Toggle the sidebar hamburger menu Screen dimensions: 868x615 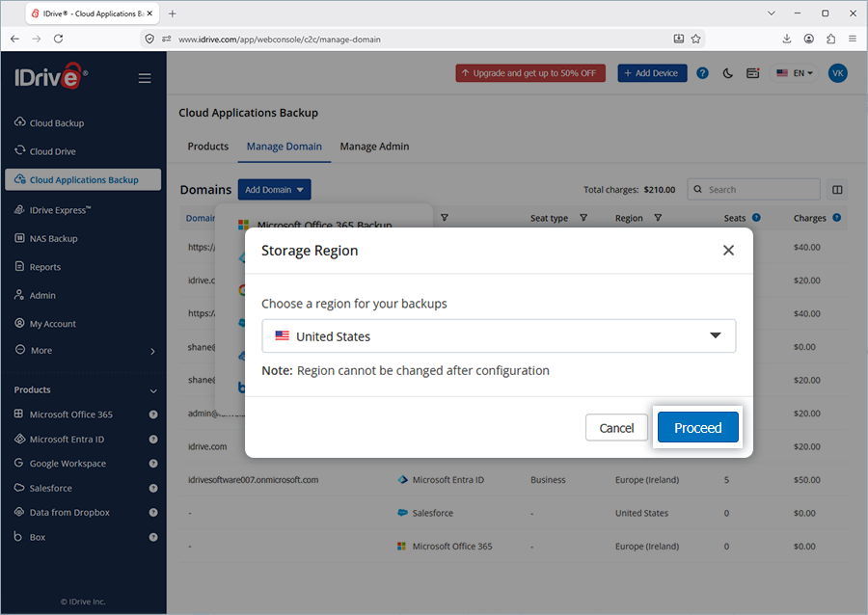pos(145,78)
